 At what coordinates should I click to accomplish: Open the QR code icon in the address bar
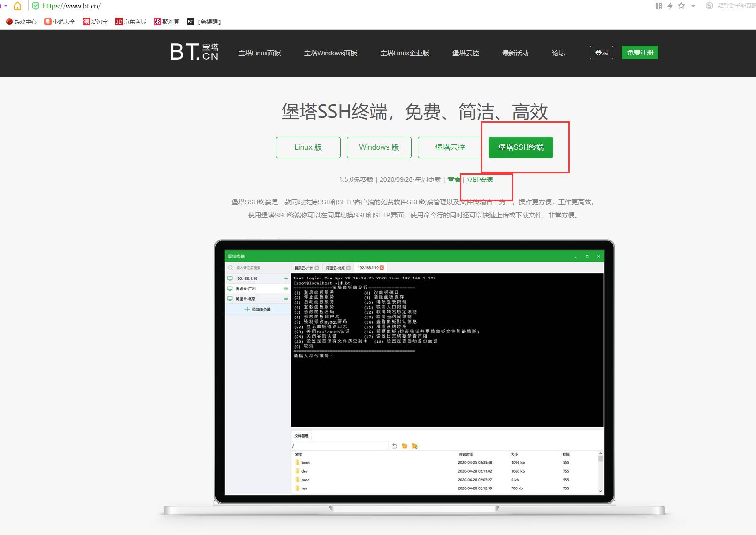point(658,6)
